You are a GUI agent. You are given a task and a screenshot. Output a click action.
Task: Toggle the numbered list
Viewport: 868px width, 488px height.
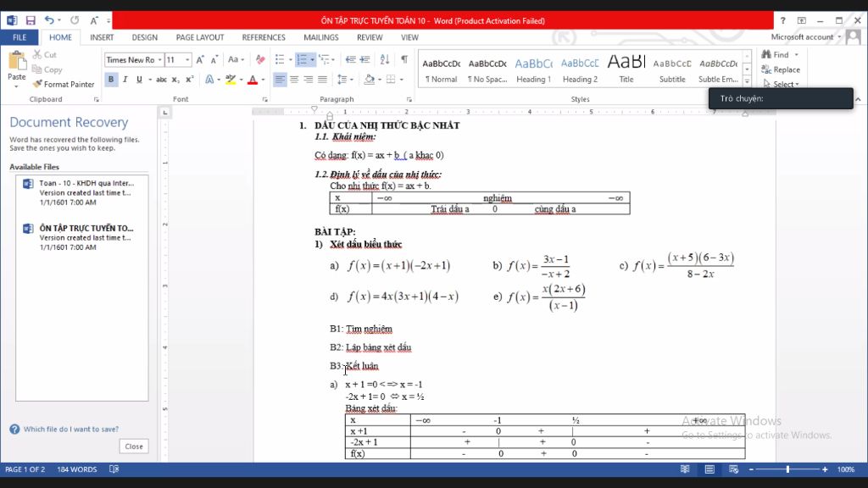click(302, 60)
